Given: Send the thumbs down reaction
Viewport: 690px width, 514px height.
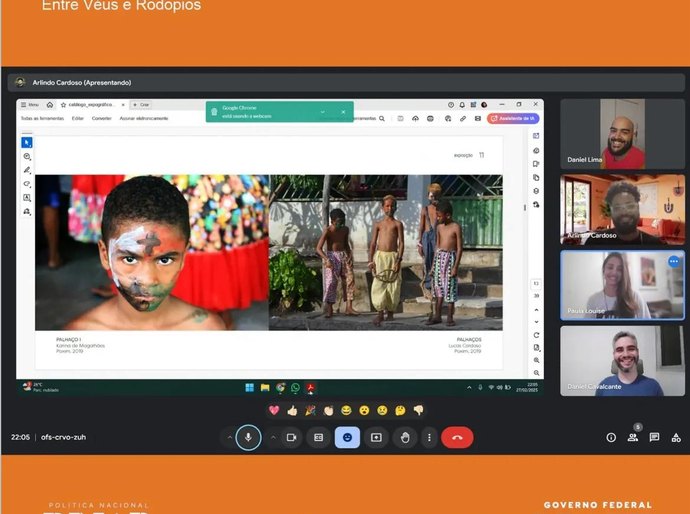Looking at the screenshot, I should [418, 411].
